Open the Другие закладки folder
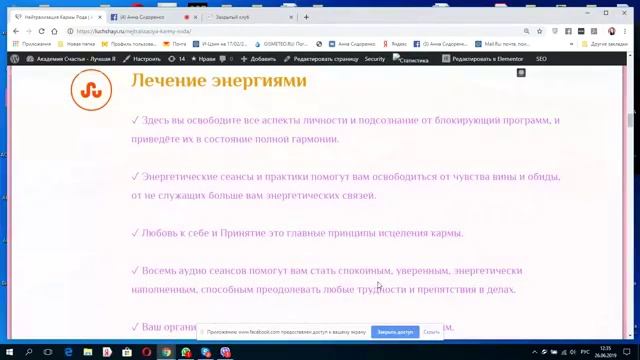This screenshot has height=360, width=640. 605,44
